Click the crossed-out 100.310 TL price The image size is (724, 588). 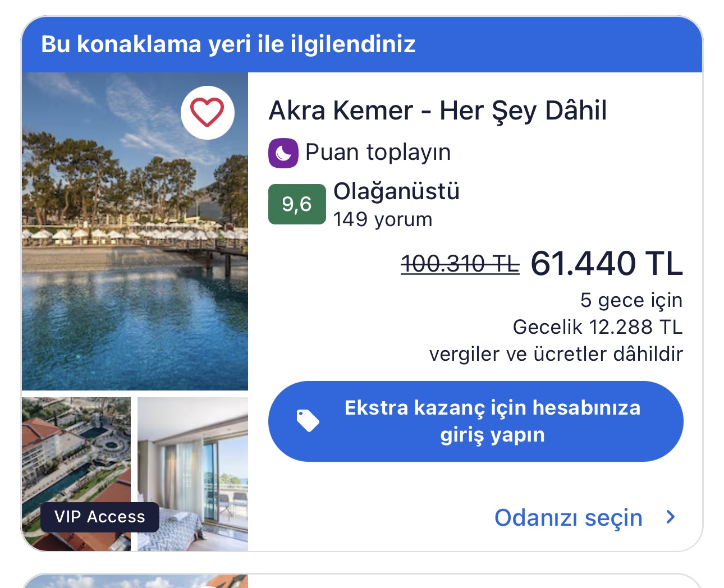(x=460, y=264)
